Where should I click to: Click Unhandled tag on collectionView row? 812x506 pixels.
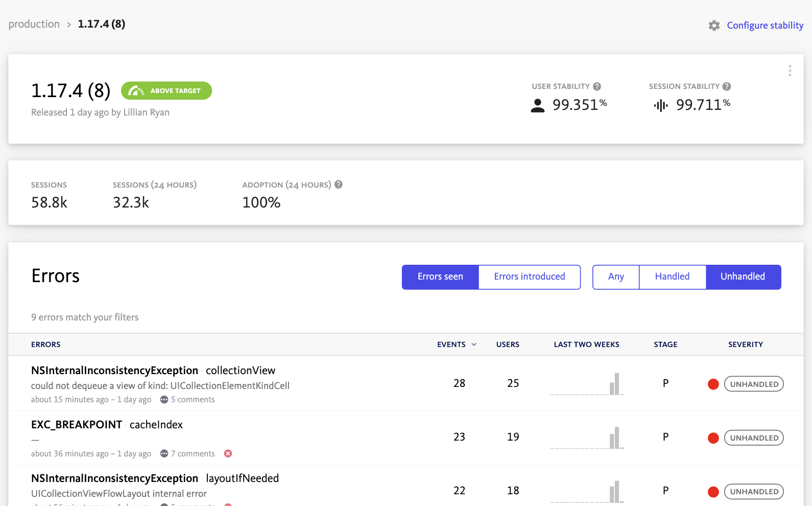point(754,384)
